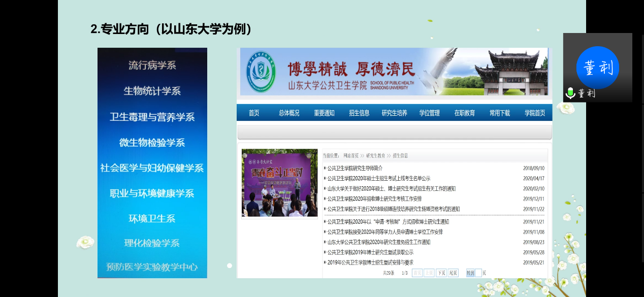Open the 公共卫生学院研究生导师简介 link
Screen dimensions: 644x297
pos(355,168)
